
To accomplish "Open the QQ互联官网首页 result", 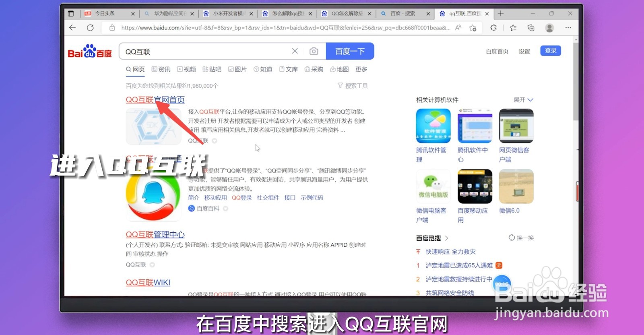I will tap(155, 99).
